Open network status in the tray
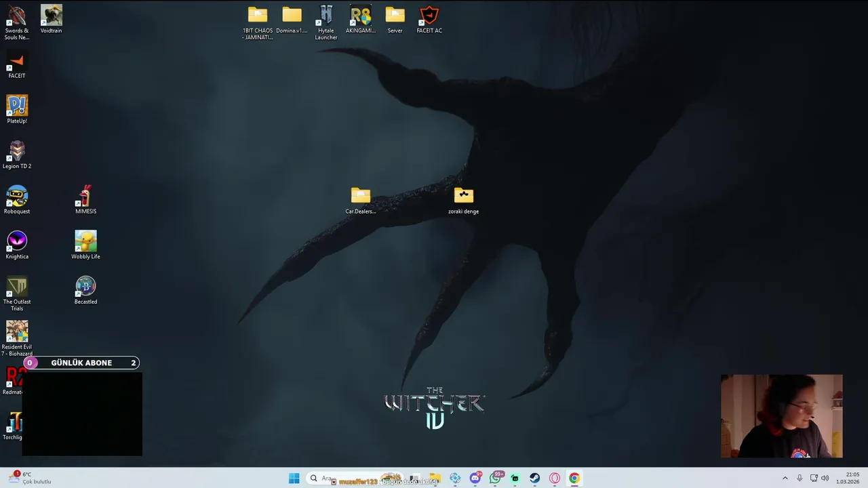This screenshot has height=488, width=868. coord(814,479)
